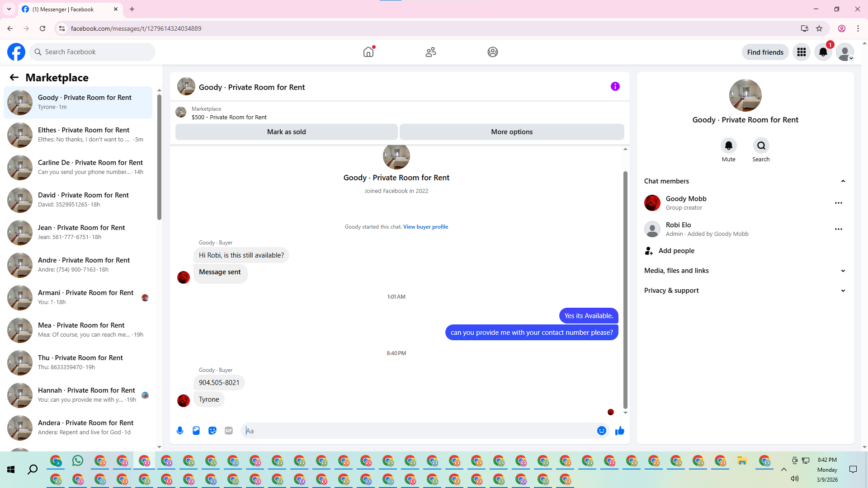Attach a photo using the image icon
Screen dimensions: 868x488
pos(196,431)
